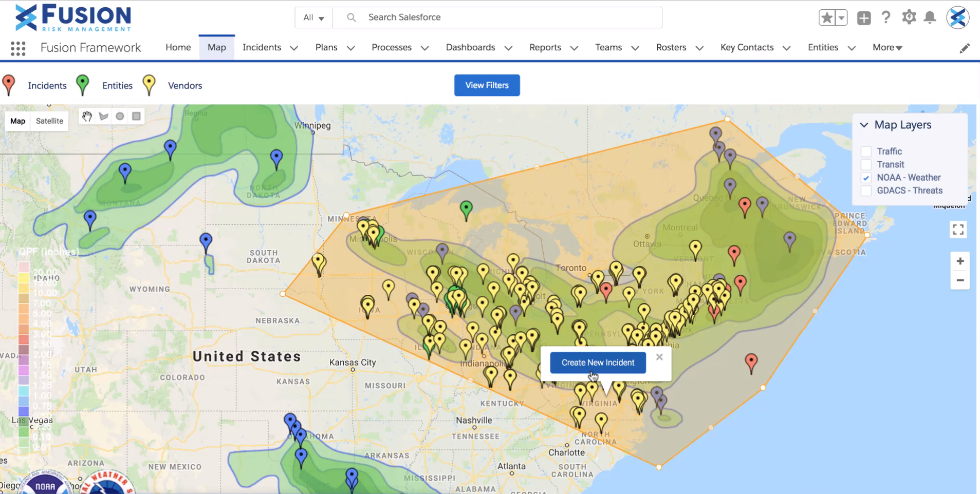The image size is (980, 494).
Task: Click the pencil edit navigation icon
Action: [965, 48]
